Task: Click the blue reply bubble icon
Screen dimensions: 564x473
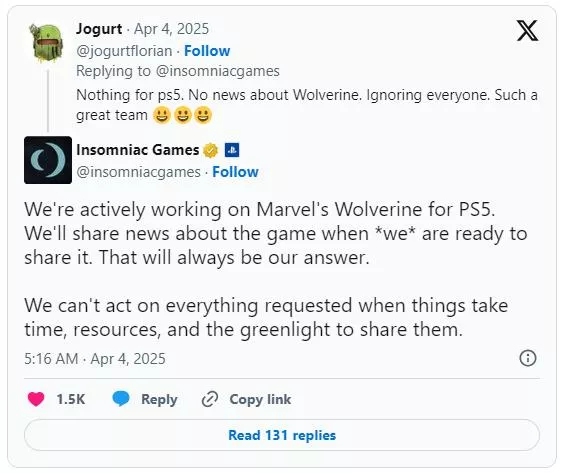Action: 121,399
